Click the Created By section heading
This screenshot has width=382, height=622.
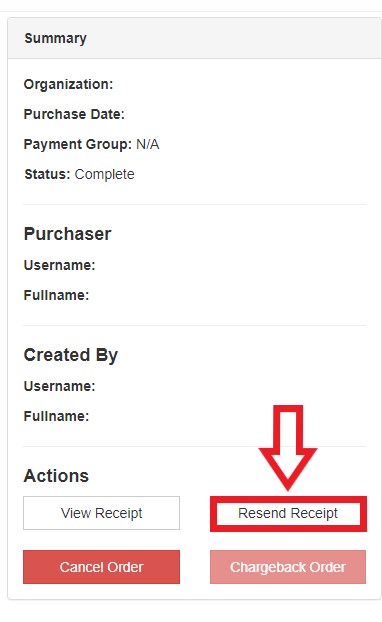click(71, 355)
